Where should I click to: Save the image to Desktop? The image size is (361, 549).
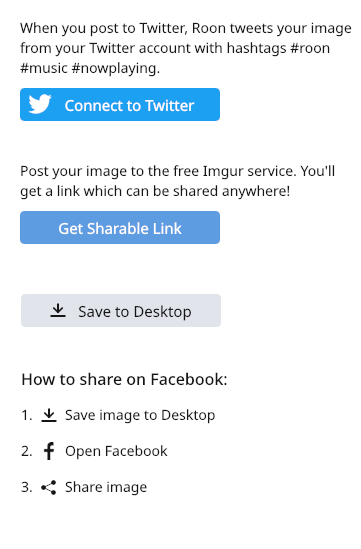click(x=121, y=311)
